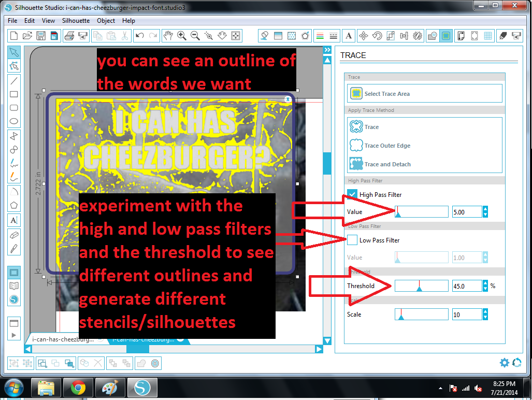Open the Grid settings icon
Screen dimensions: 532x400
[488, 36]
